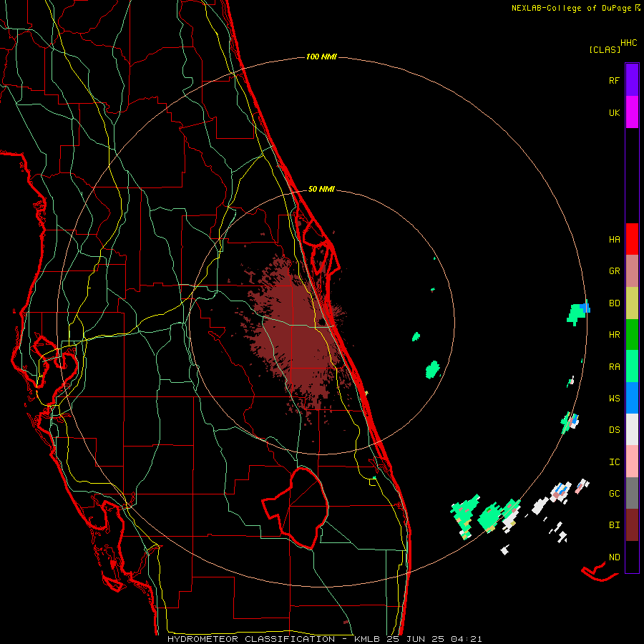Click the UK legend label
Screen dimensions: 644x644
coord(614,113)
